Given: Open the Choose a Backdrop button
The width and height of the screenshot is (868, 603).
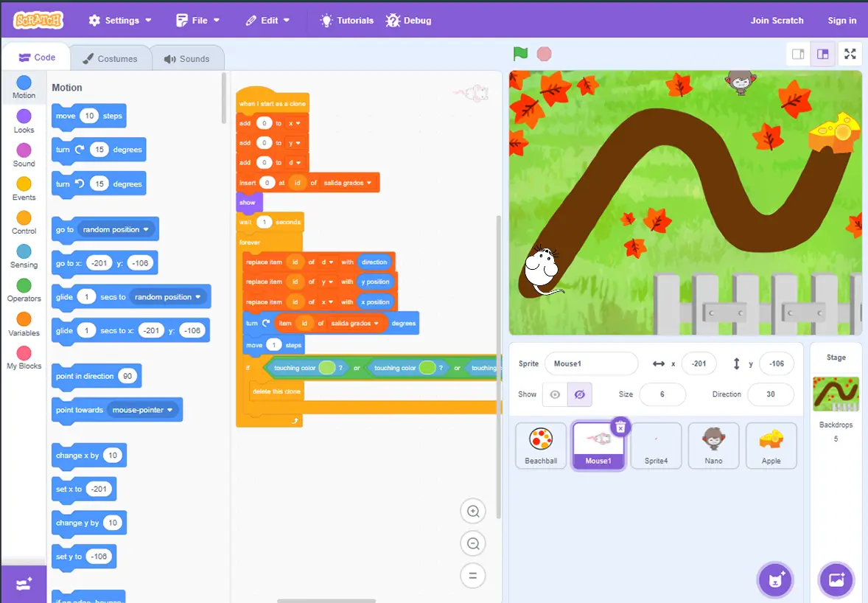Looking at the screenshot, I should 836,579.
